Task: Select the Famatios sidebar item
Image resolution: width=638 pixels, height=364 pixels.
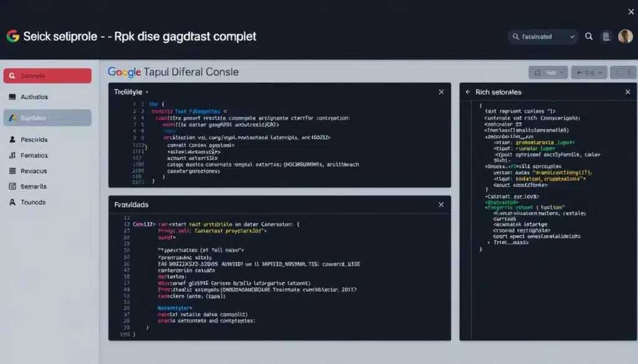Action: point(34,155)
